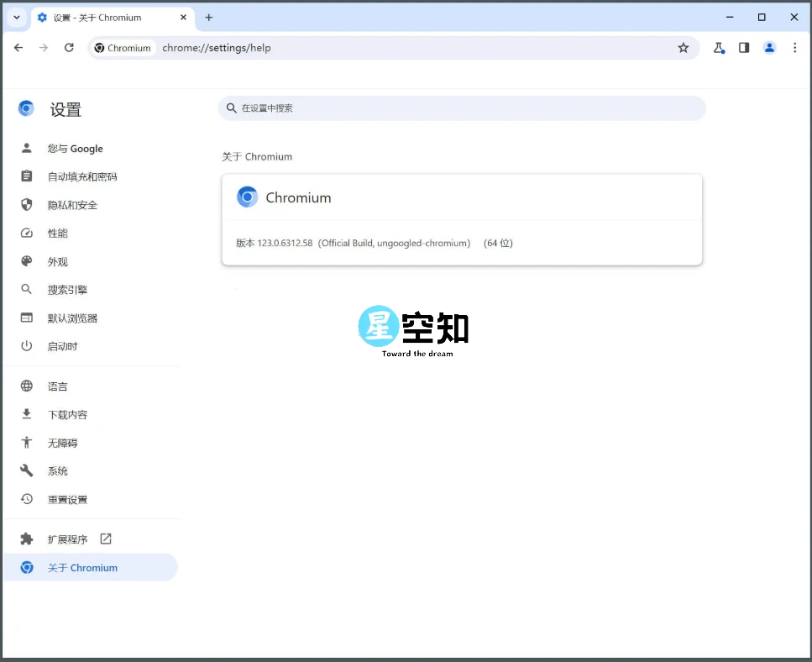Click the bookmark star in address bar

point(684,48)
